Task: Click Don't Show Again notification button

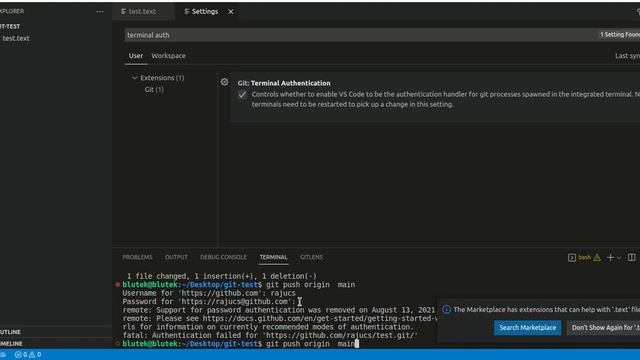Action: [x=603, y=328]
